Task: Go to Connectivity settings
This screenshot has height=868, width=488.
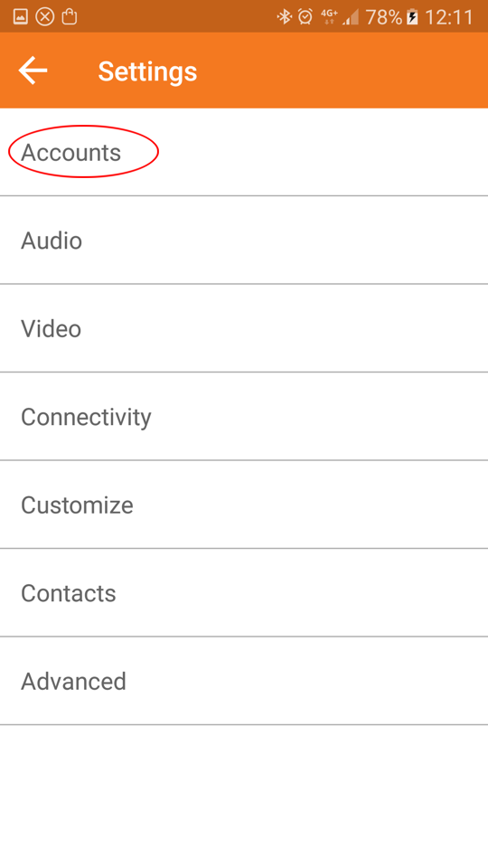Action: click(244, 416)
